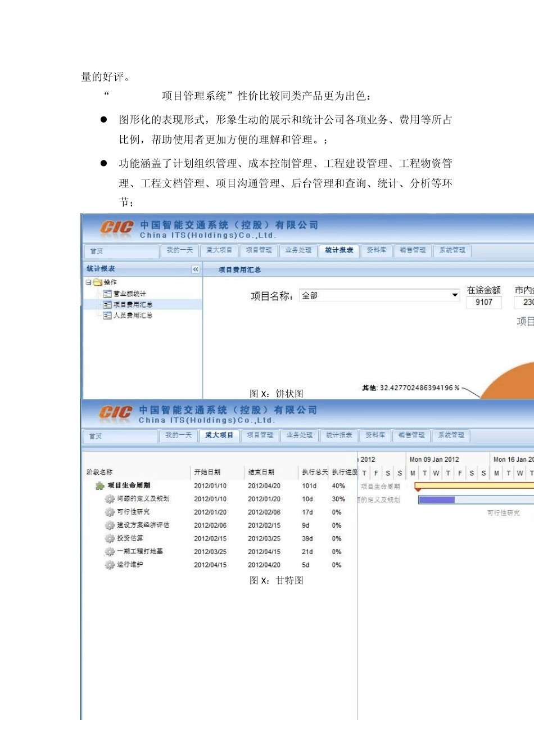Collapse the 操作 tree node with the minus box
Viewport: 534px width, 756px height.
(x=88, y=282)
